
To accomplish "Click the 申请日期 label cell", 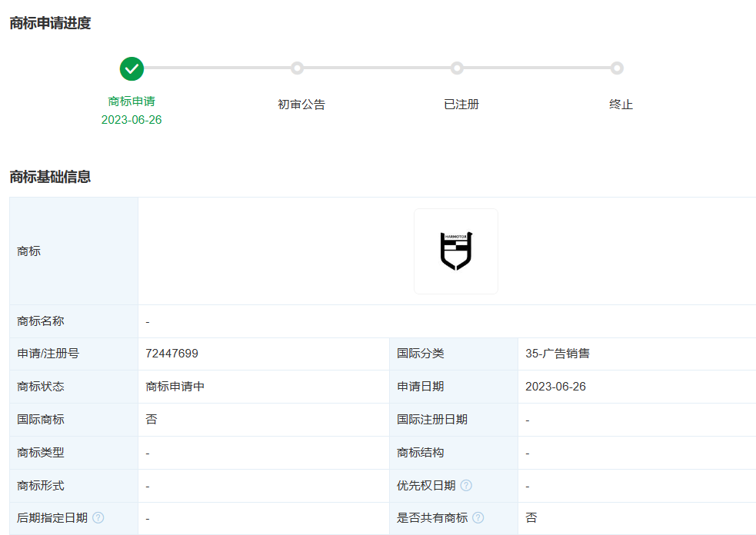I will [454, 387].
